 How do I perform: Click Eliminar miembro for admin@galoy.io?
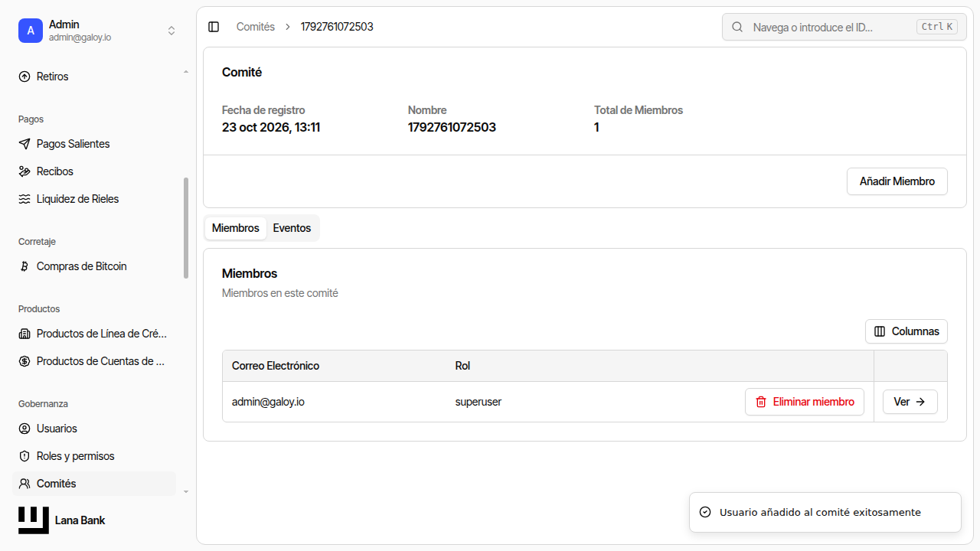pyautogui.click(x=805, y=402)
